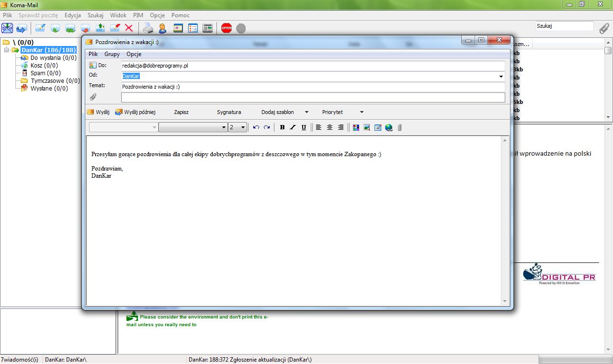This screenshot has width=613, height=364.
Task: Open the Opcje menu in compose window
Action: pyautogui.click(x=134, y=54)
